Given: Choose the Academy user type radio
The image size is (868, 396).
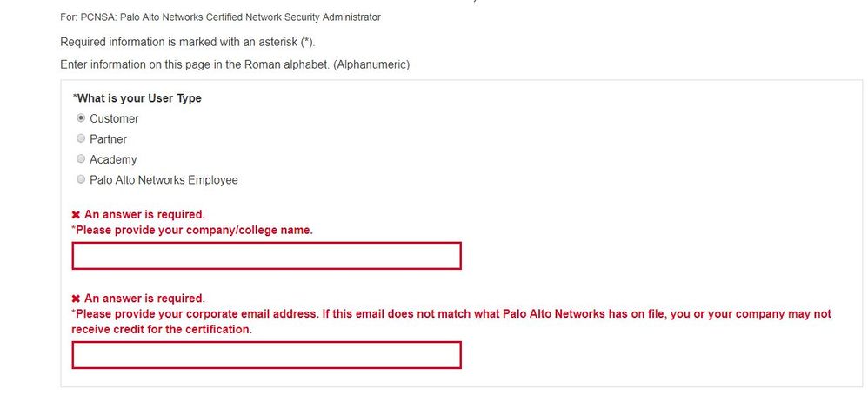Looking at the screenshot, I should point(81,159).
